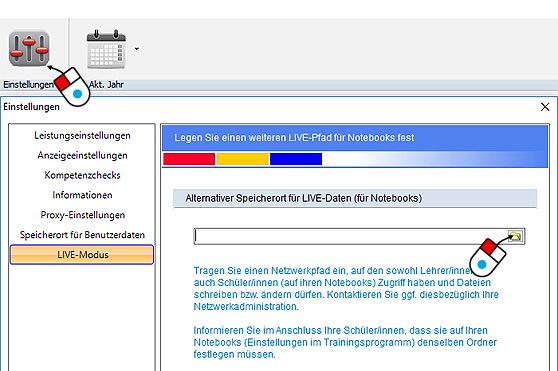Screen dimensions: 558x371
Task: Select Speicherort für Benutzerdaten
Action: click(82, 235)
